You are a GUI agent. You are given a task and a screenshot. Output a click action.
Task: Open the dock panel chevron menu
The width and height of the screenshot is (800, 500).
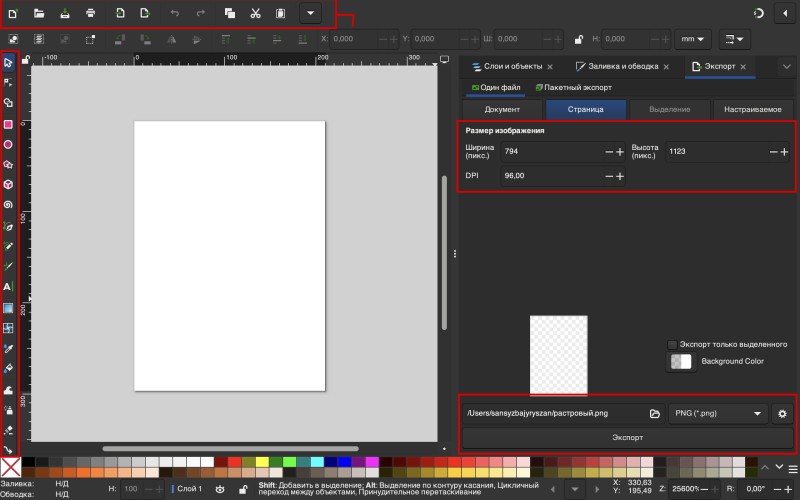[x=786, y=67]
